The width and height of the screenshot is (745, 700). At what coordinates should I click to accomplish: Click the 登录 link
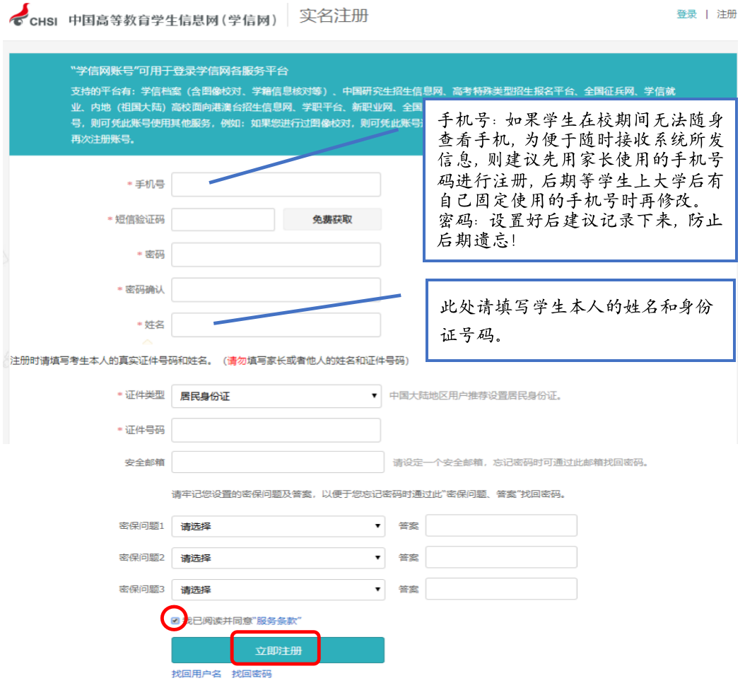(x=686, y=13)
